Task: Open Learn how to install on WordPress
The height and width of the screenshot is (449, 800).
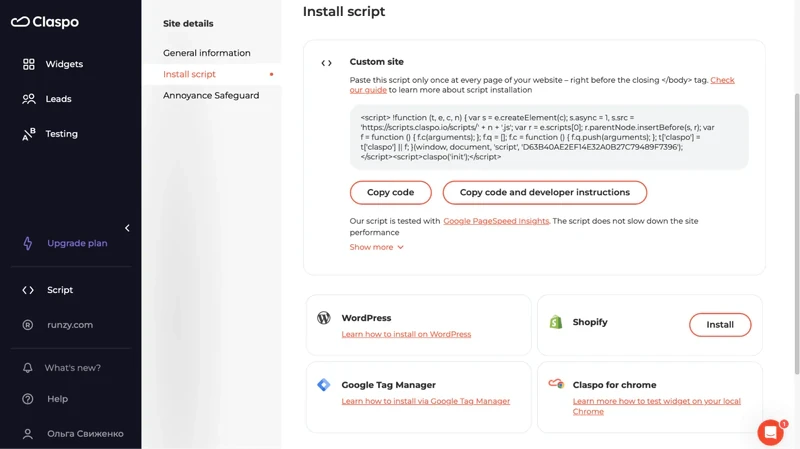Action: tap(406, 334)
